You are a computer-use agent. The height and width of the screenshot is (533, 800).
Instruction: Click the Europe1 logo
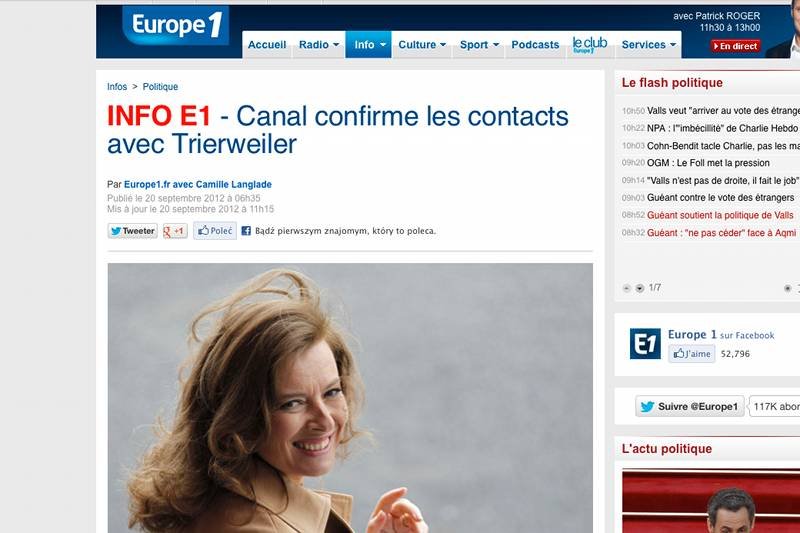[x=176, y=25]
